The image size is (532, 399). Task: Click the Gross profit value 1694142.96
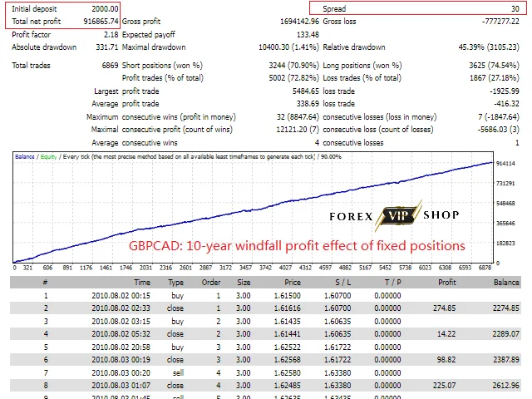pyautogui.click(x=299, y=22)
